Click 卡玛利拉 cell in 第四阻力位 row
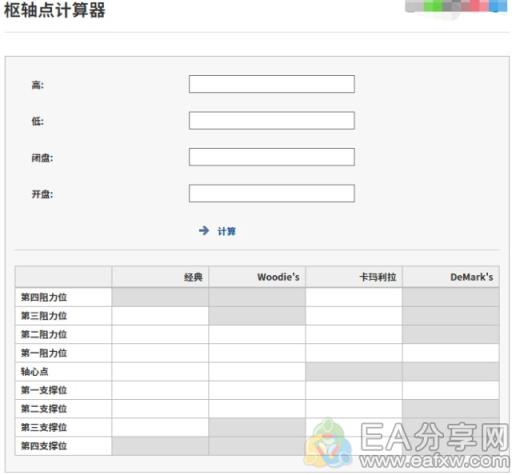The width and height of the screenshot is (512, 475). click(354, 297)
